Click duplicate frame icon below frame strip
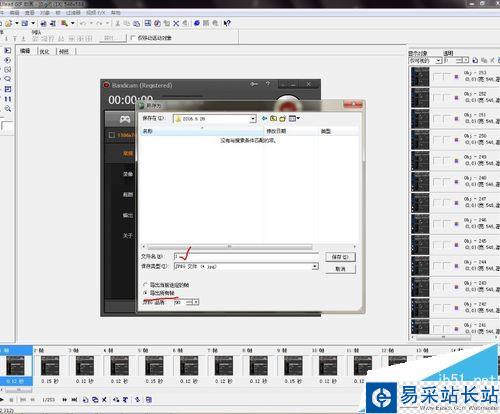 click(x=95, y=399)
